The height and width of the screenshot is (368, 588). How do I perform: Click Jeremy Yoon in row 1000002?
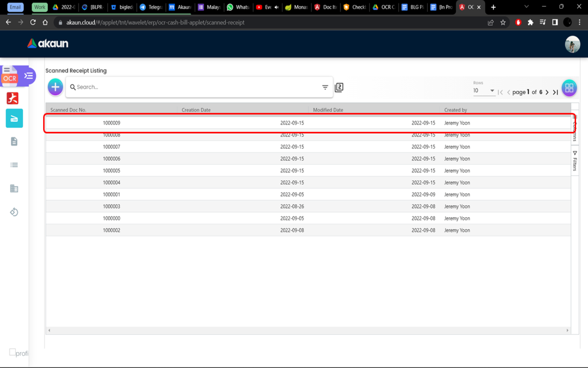click(x=457, y=230)
